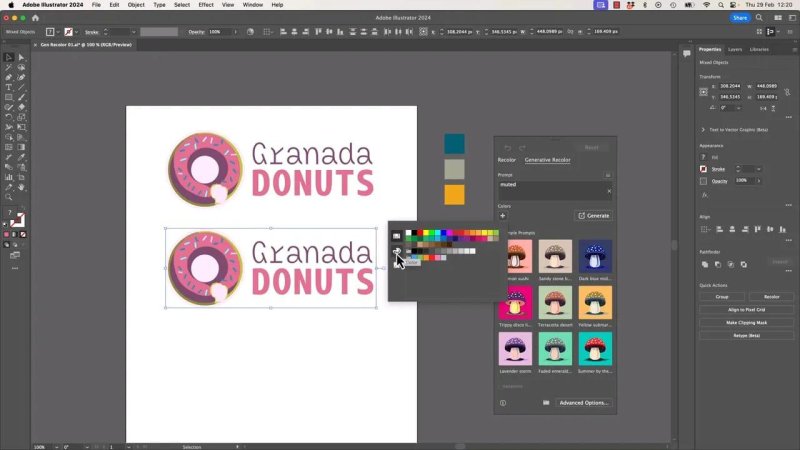Click redo arrow in Recolor panel
This screenshot has width=800, height=450.
click(x=522, y=148)
